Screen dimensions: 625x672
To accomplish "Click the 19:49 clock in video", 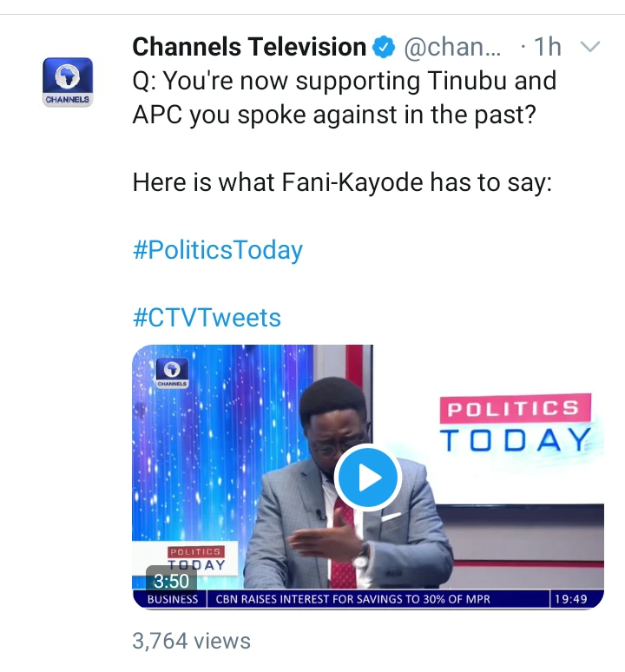I will (x=569, y=599).
